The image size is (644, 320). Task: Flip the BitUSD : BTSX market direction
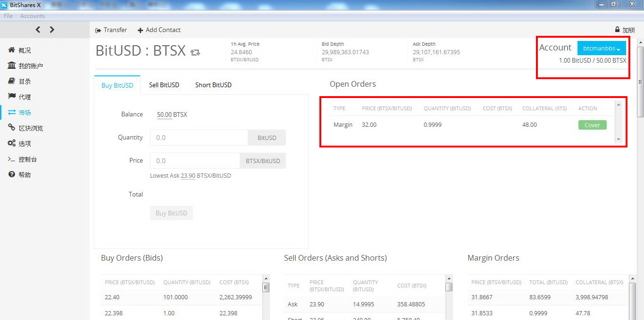195,52
